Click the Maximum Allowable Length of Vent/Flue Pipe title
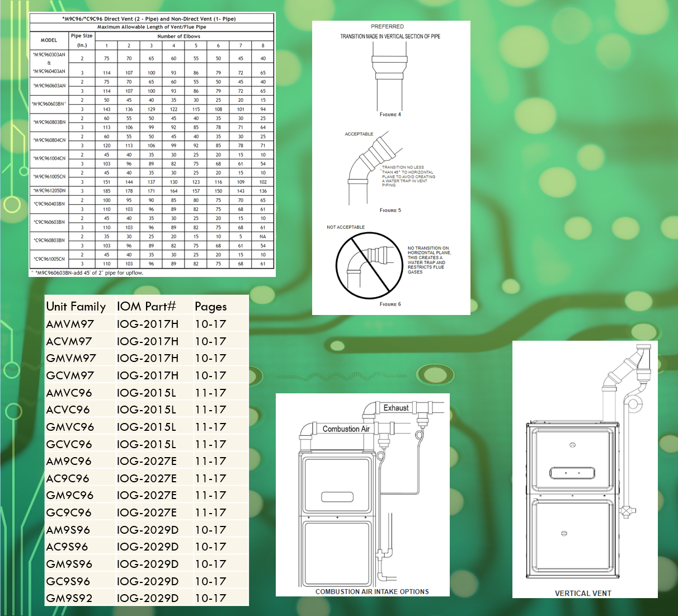Viewport: 678px width, 616px height. pos(152,27)
